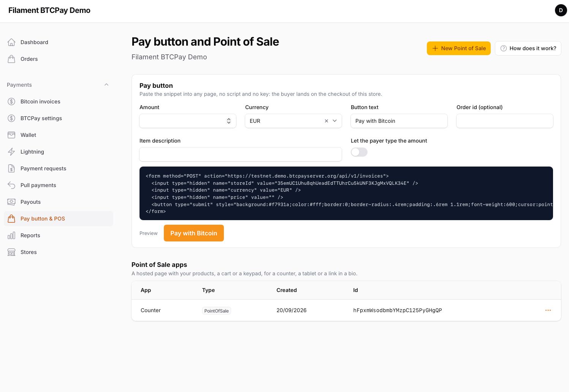Screen dimensions: 569x392
Task: Click the Pull payments return-arrow icon
Action: [11, 185]
